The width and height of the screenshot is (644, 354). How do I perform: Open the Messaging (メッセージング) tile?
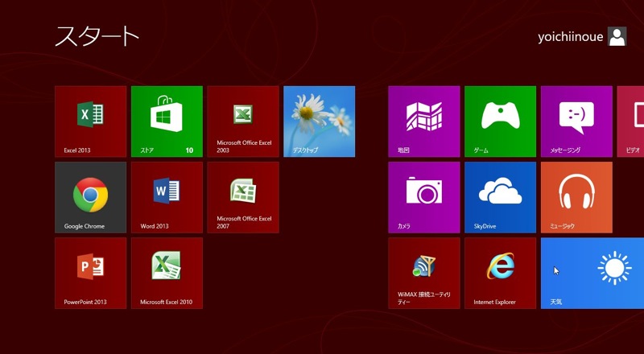(x=576, y=121)
